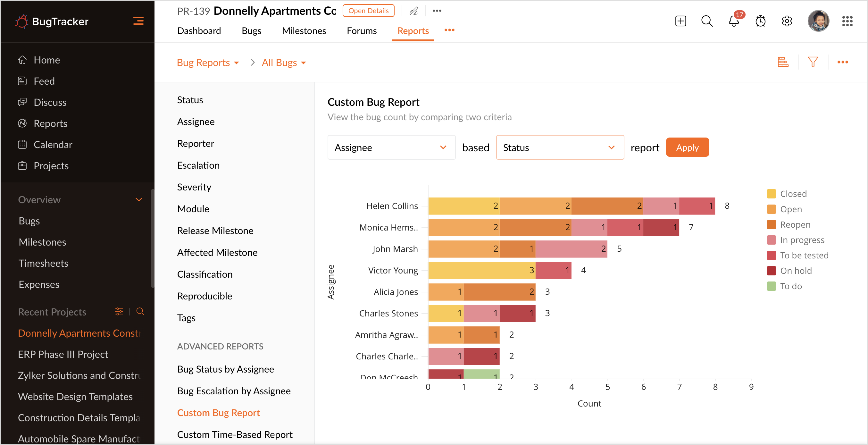Expand the Bug Reports breadcrumb dropdown

(208, 63)
